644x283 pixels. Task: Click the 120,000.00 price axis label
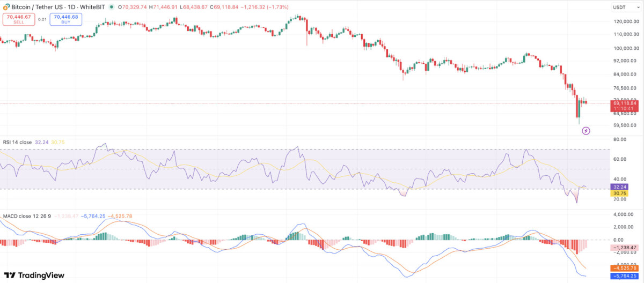point(626,21)
